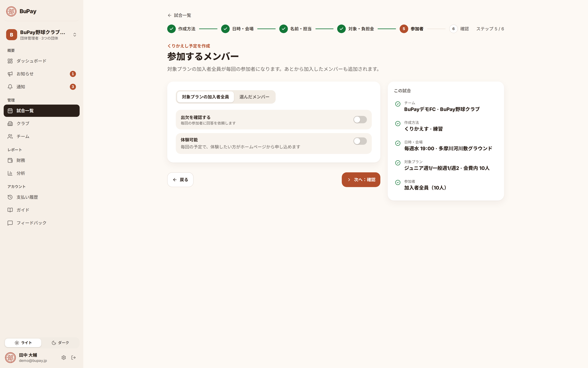Click the logout icon in sidebar footer
Screen dimensions: 588x368
73,358
